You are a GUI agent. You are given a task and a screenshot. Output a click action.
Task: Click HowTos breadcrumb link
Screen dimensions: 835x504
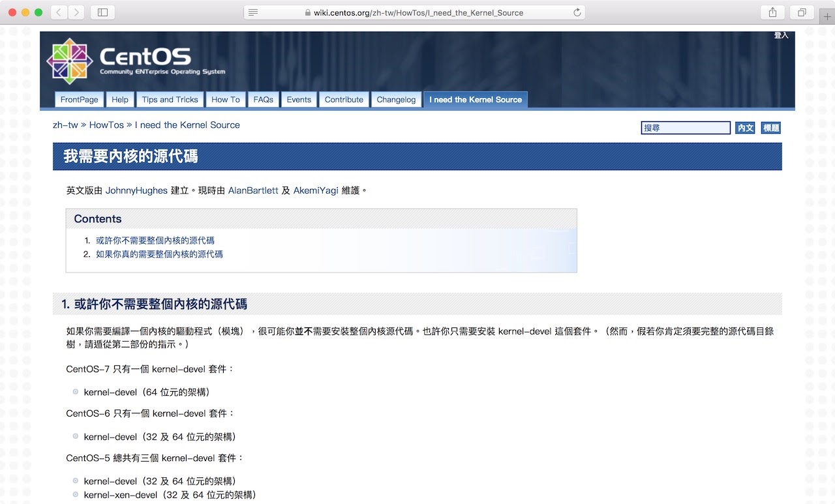coord(106,125)
